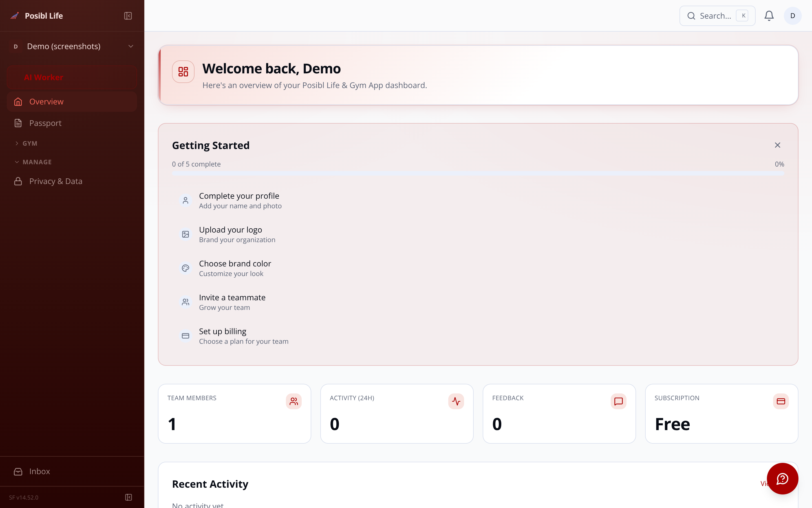Click Set up billing step
Screen dimensions: 812x508
478,336
